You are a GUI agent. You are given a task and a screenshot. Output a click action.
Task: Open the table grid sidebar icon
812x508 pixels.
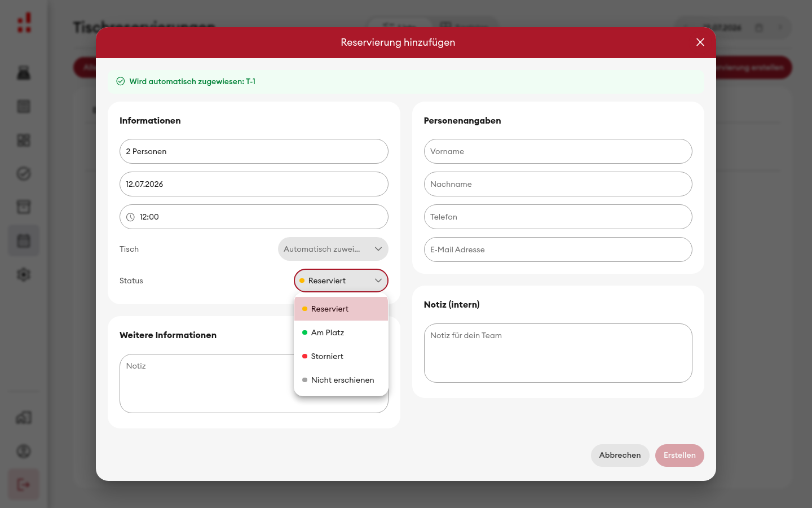[x=24, y=107]
